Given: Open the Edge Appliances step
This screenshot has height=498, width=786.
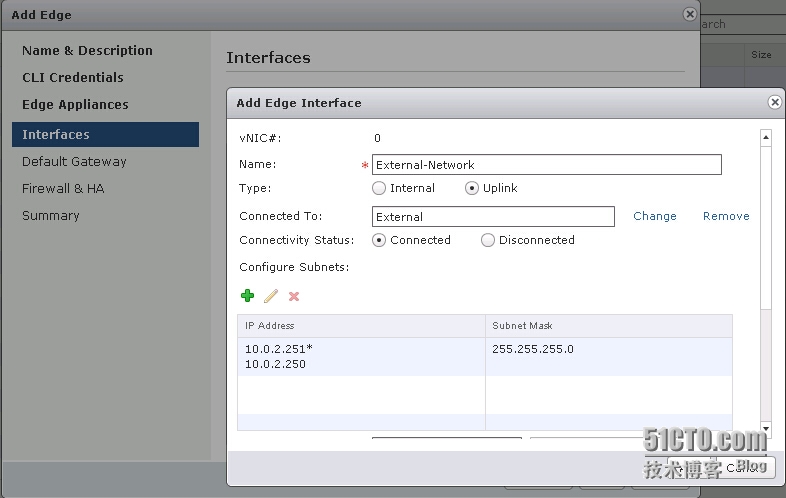Looking at the screenshot, I should pyautogui.click(x=75, y=105).
